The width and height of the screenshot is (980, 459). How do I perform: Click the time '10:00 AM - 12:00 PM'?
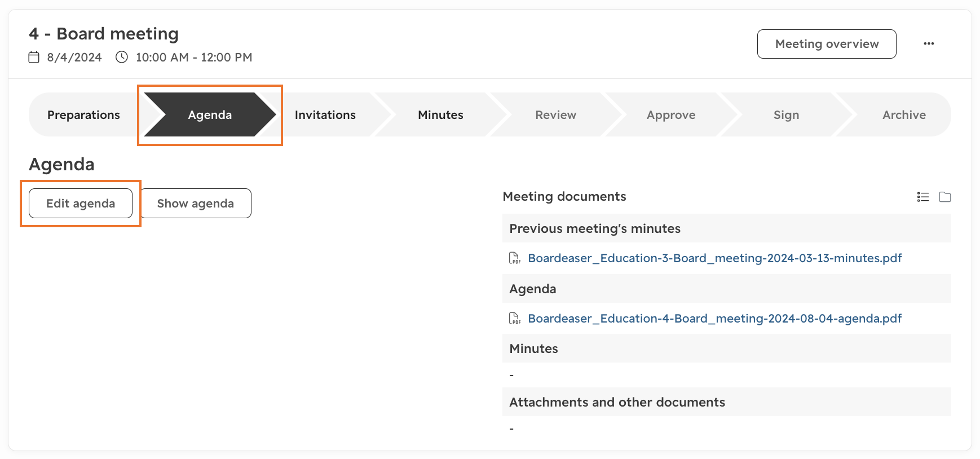tap(194, 58)
